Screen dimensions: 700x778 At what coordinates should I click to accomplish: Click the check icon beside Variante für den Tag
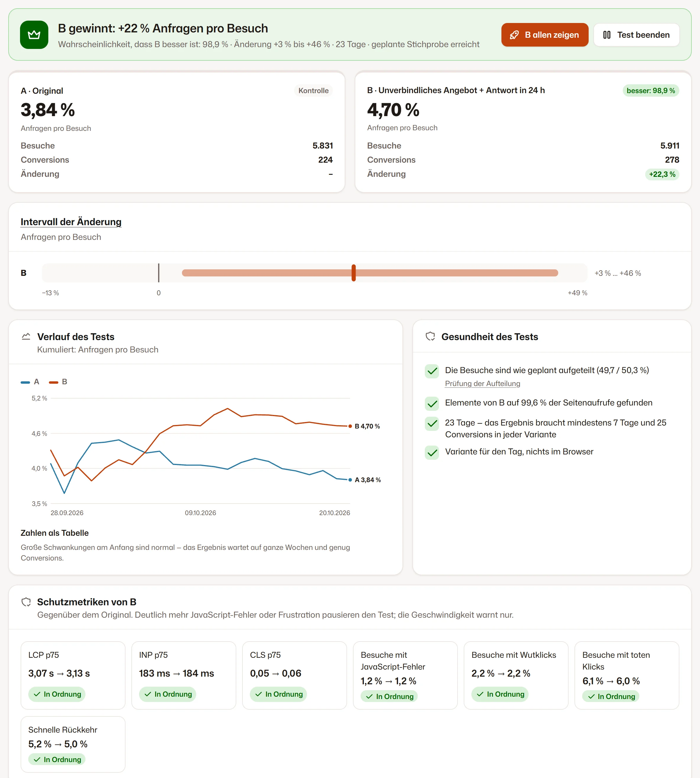click(x=432, y=453)
